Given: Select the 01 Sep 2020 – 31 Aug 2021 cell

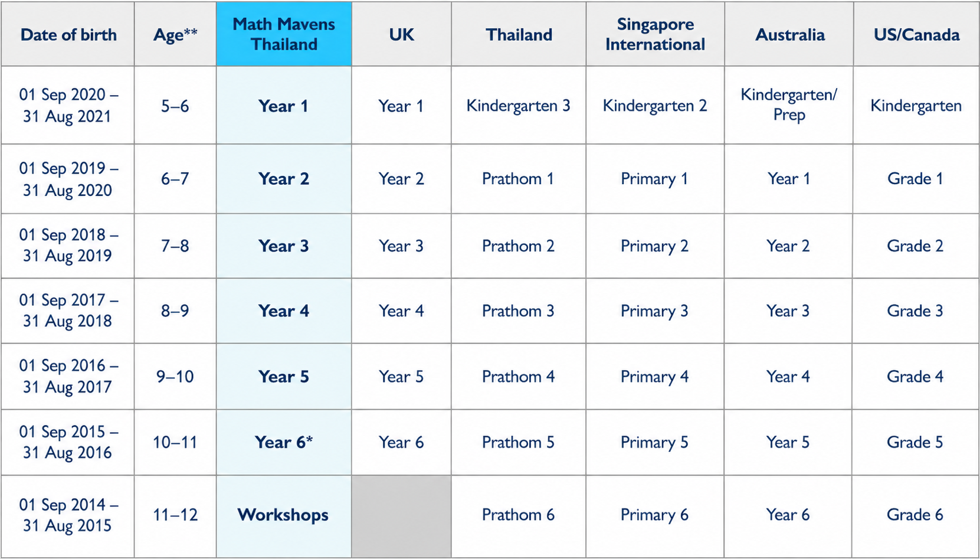Looking at the screenshot, I should (68, 105).
